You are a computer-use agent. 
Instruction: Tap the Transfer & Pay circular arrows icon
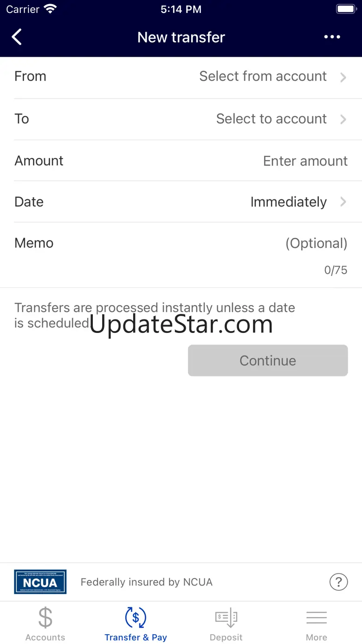[136, 618]
